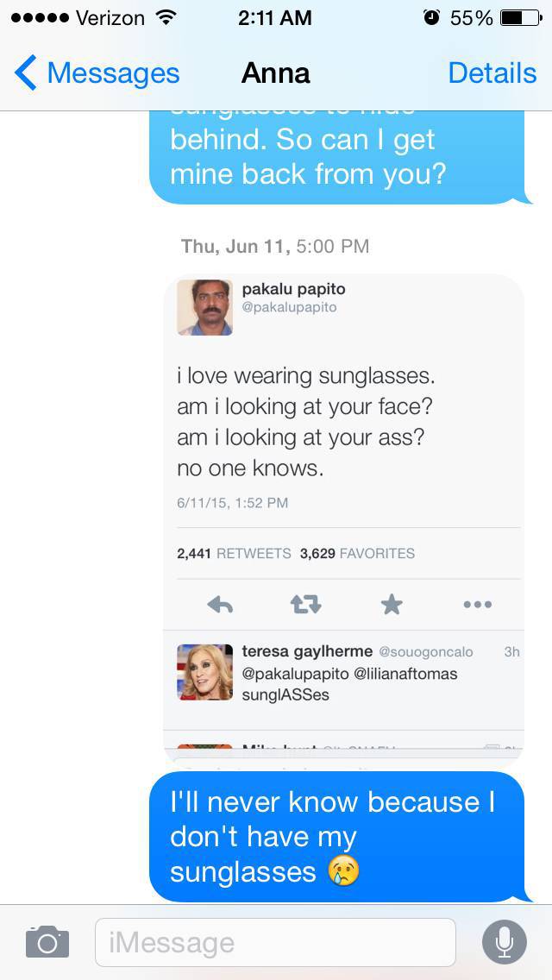Viewport: 552px width, 980px height.
Task: Tap the pakalu papito profile photo
Action: point(204,307)
